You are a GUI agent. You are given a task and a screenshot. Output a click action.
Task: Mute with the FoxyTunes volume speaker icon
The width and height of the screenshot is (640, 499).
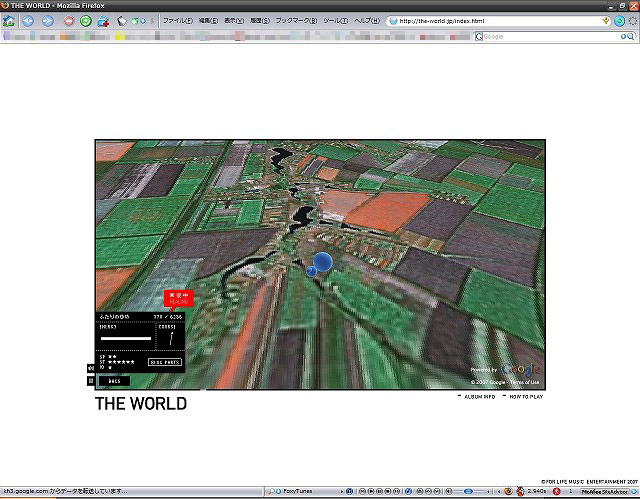[449, 491]
